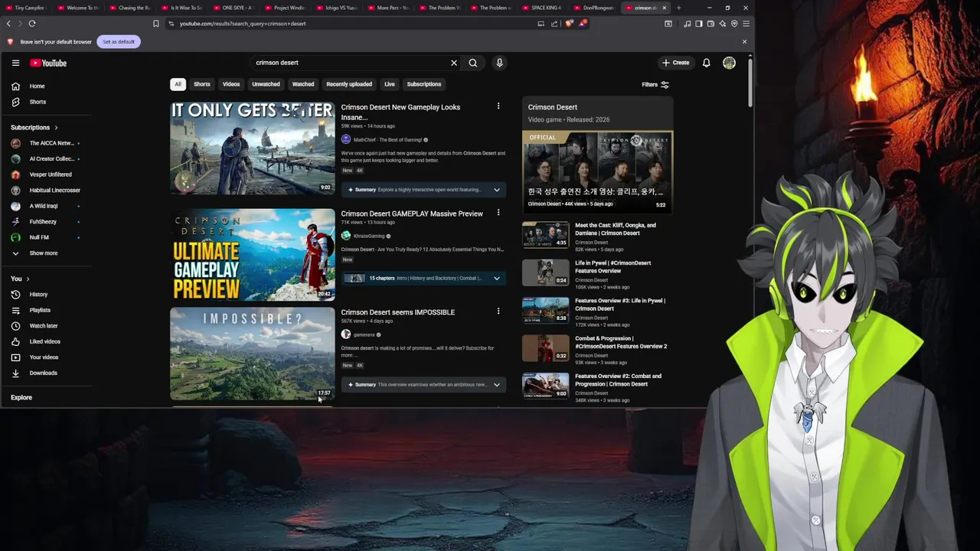Viewport: 980px width, 551px height.
Task: Start voice search with microphone icon
Action: [x=499, y=63]
